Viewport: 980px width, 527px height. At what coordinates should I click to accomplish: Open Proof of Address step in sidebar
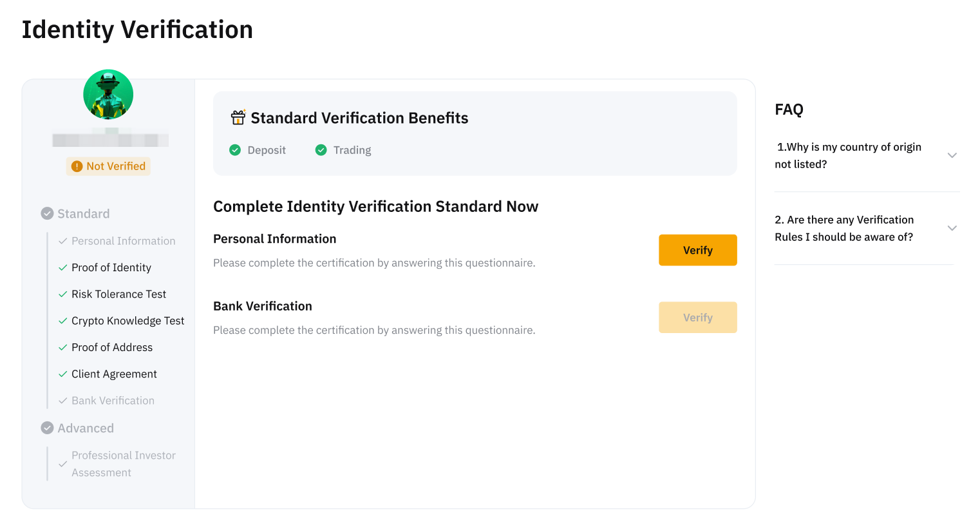112,347
